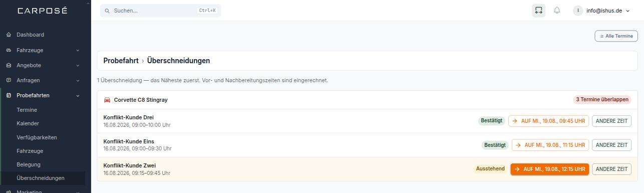Click Probefahrt breadcrumb link
This screenshot has height=193, width=644.
(x=121, y=61)
